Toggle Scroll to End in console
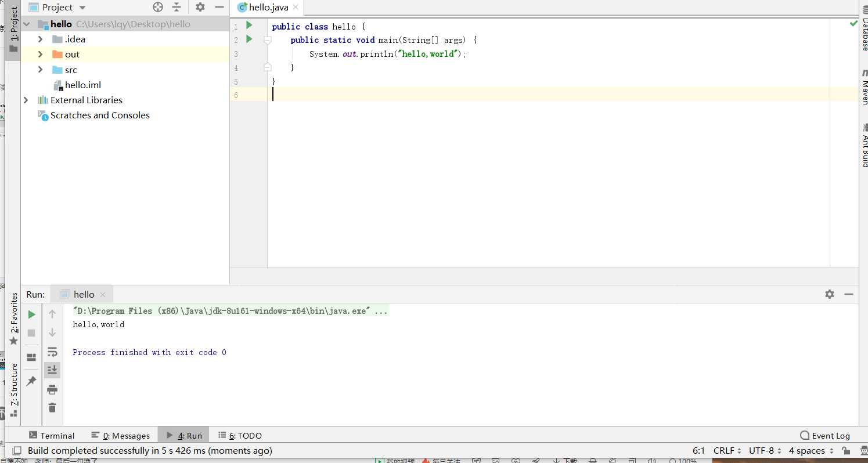868x463 pixels. point(52,370)
